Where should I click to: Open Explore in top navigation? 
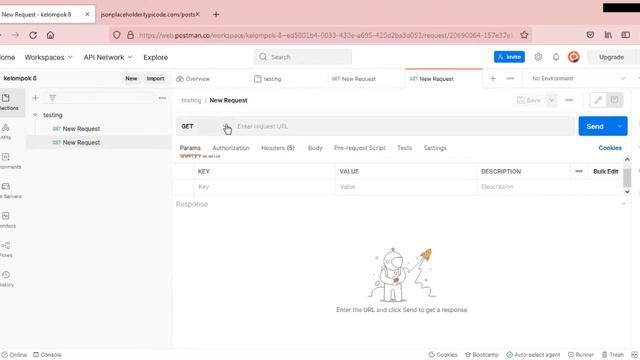point(156,57)
